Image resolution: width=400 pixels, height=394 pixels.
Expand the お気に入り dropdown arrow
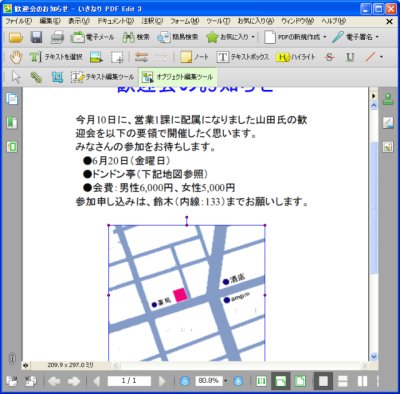click(x=253, y=37)
